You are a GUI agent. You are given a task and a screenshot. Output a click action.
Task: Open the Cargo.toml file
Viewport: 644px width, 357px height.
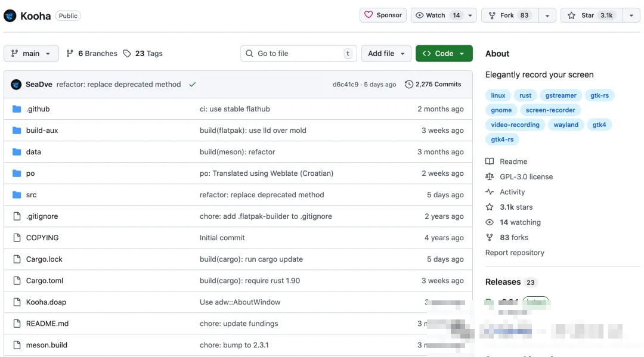coord(45,281)
